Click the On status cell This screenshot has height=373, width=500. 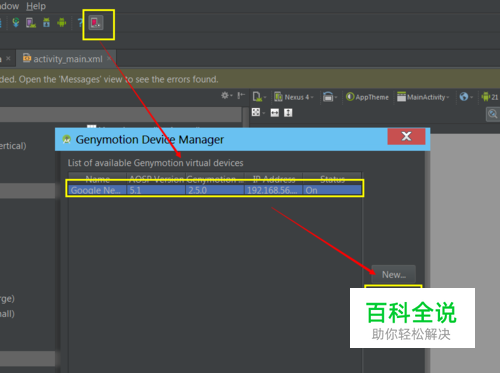(332, 190)
